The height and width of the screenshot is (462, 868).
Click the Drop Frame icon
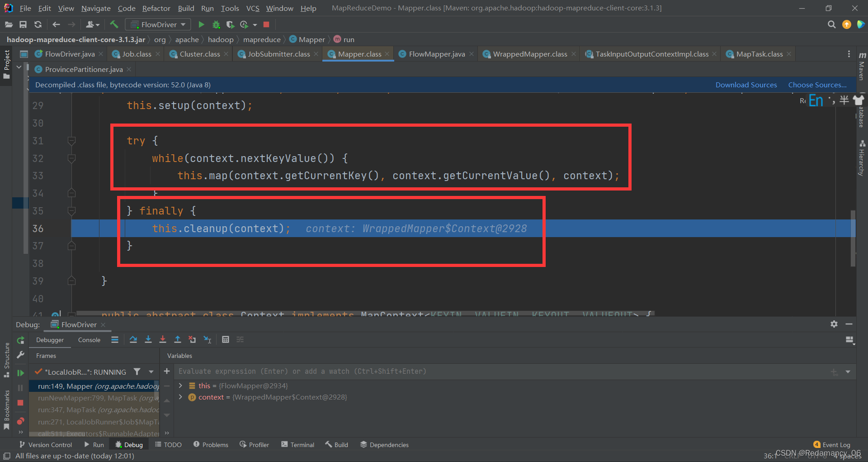[x=192, y=339]
